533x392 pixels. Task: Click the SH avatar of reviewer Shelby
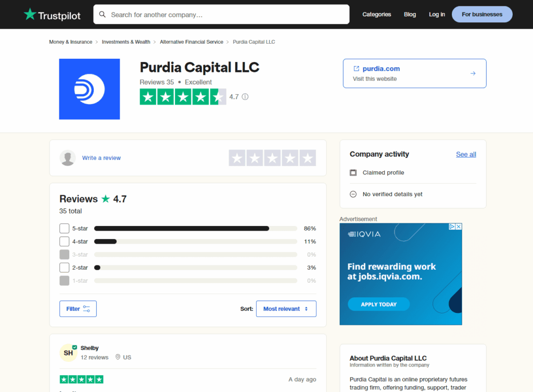68,353
